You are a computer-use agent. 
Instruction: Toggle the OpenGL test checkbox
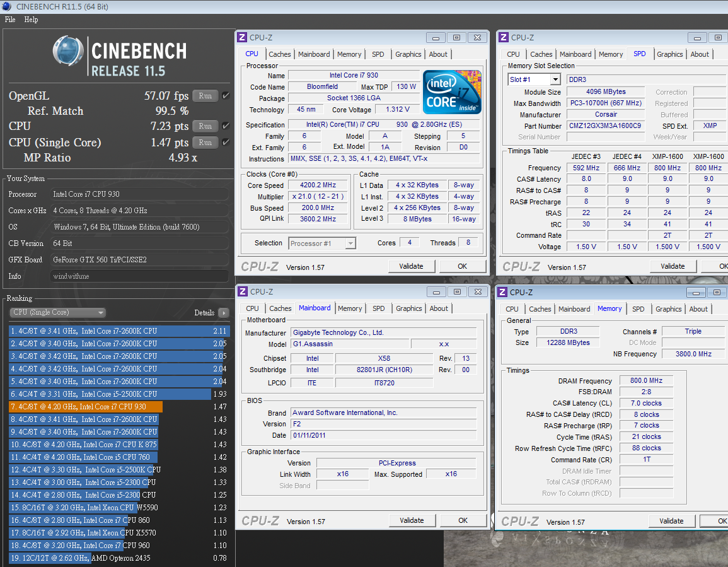coord(226,96)
